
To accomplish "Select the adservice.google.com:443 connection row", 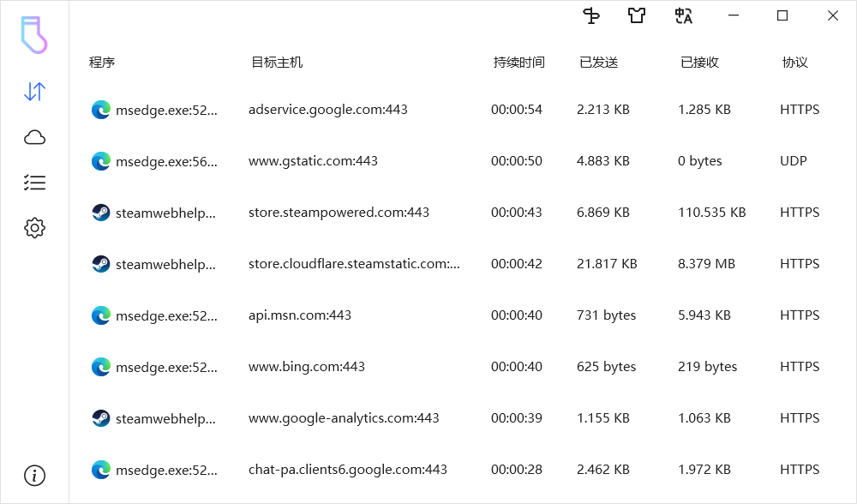I will point(328,110).
